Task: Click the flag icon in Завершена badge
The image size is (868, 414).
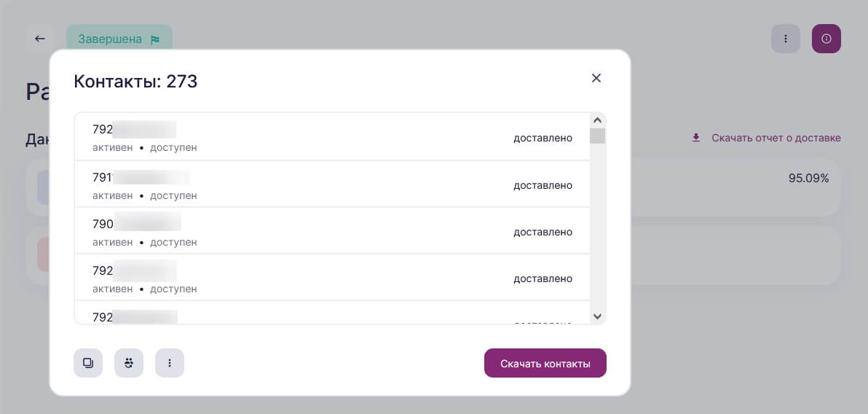Action: tap(155, 40)
